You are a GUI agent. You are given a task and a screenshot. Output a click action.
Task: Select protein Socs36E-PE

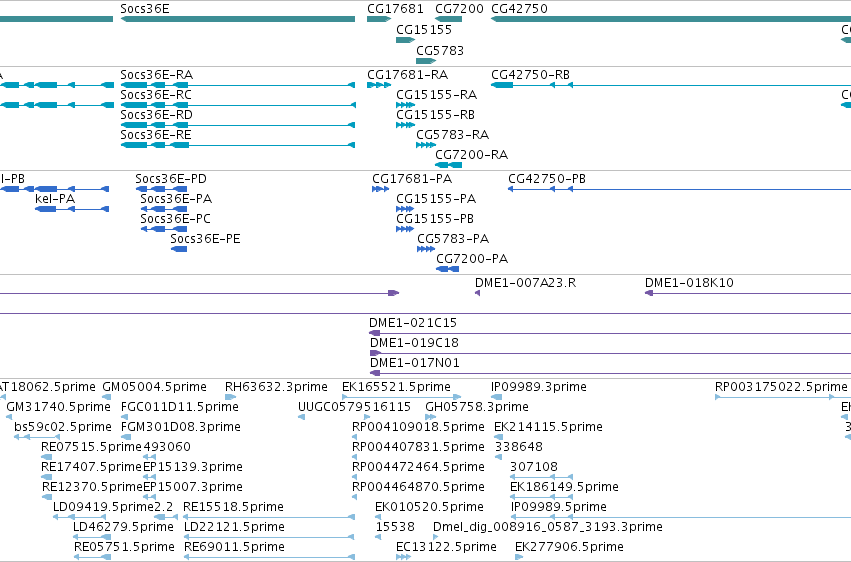205,239
